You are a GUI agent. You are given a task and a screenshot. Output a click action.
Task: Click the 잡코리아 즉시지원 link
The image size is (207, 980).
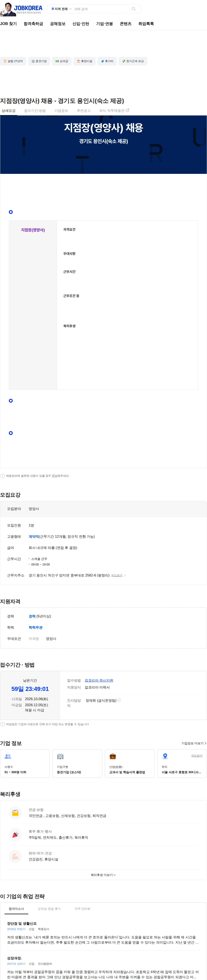[99, 681]
